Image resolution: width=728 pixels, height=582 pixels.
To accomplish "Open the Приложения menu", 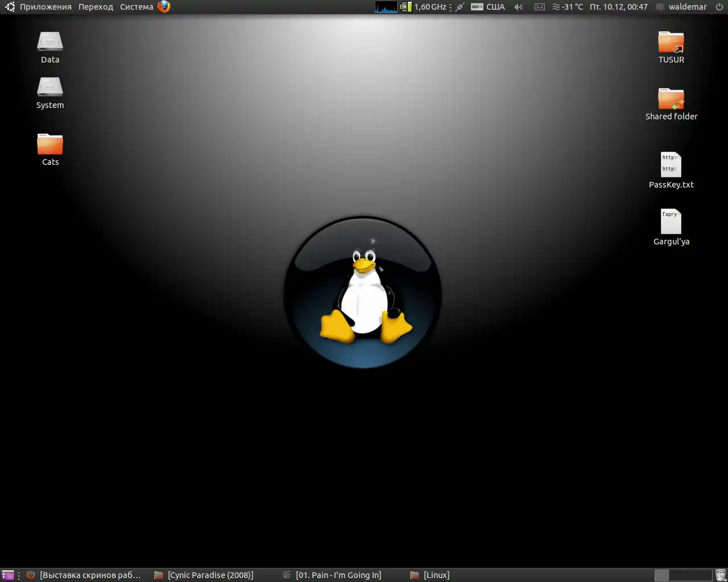I will (x=45, y=7).
